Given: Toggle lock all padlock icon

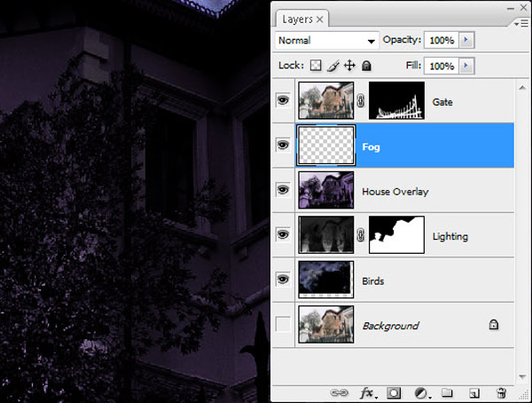Looking at the screenshot, I should click(366, 65).
